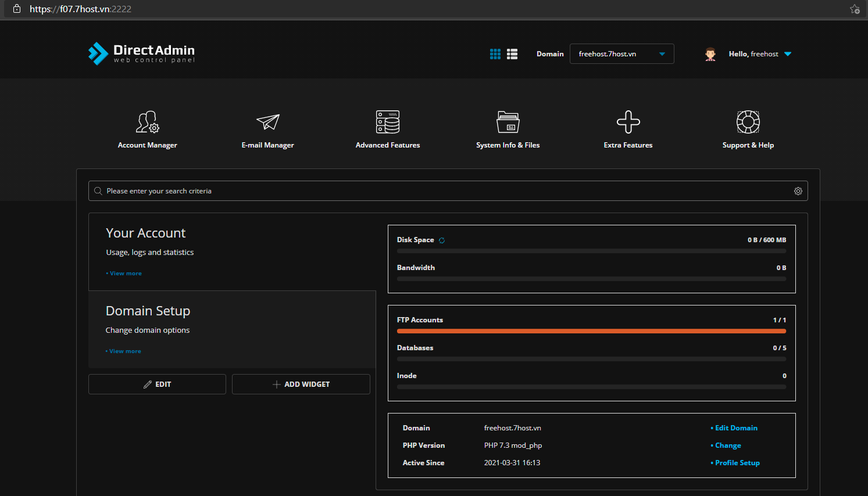Viewport: 868px width, 496px height.
Task: Click Change PHP version link
Action: coord(726,445)
